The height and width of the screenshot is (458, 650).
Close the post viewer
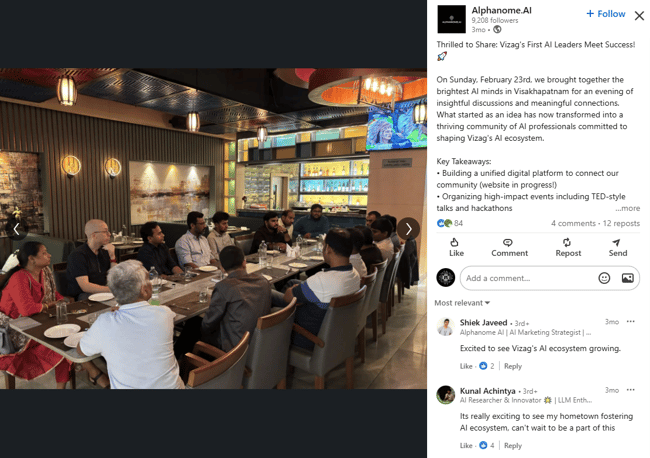tap(639, 16)
